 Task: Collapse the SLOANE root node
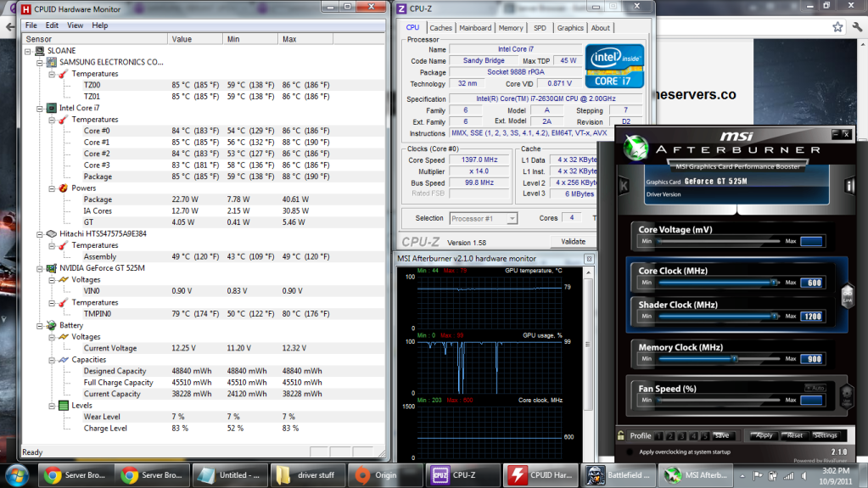point(28,51)
